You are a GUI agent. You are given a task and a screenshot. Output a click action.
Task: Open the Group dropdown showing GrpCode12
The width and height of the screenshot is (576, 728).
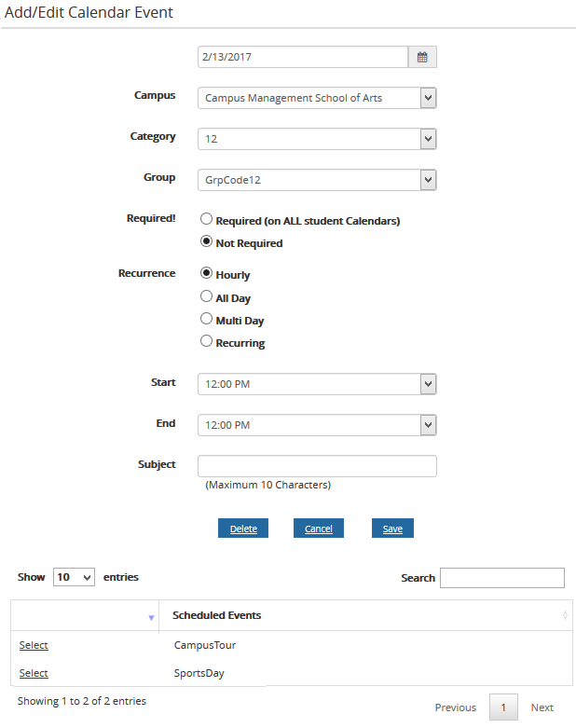[x=317, y=180]
